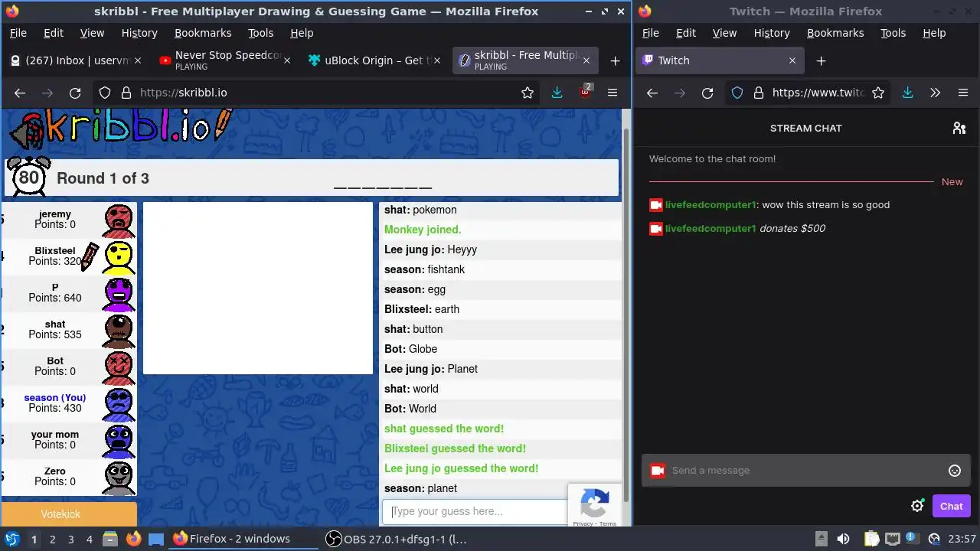
Task: Click P's purple avatar
Action: [119, 294]
